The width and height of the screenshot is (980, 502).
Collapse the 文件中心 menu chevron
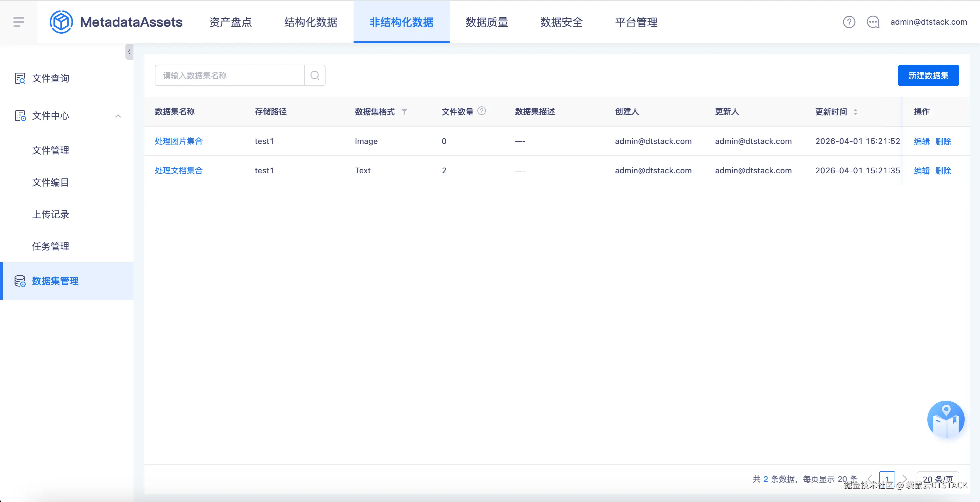(x=118, y=116)
